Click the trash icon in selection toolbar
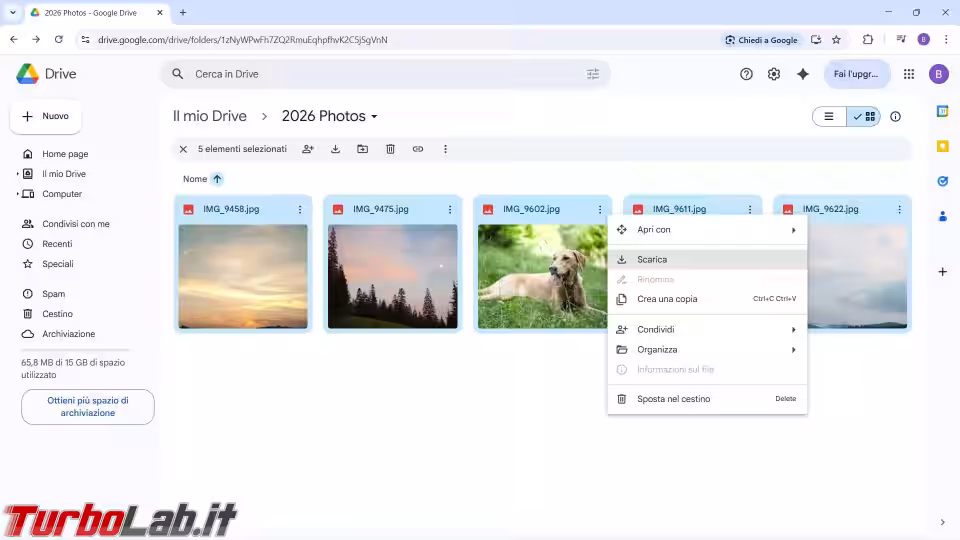The width and height of the screenshot is (960, 540). point(390,149)
